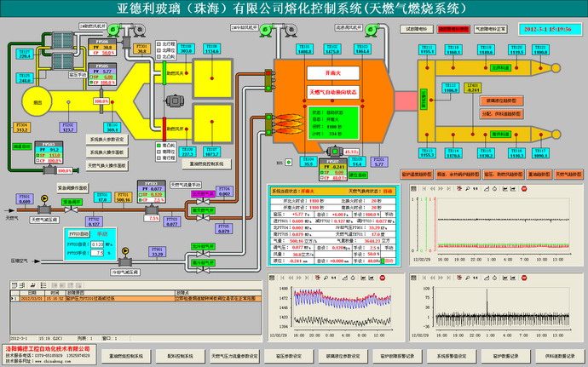
Task: Click the magnifier zoom icon on upper trend toolbar
Action: [467, 188]
